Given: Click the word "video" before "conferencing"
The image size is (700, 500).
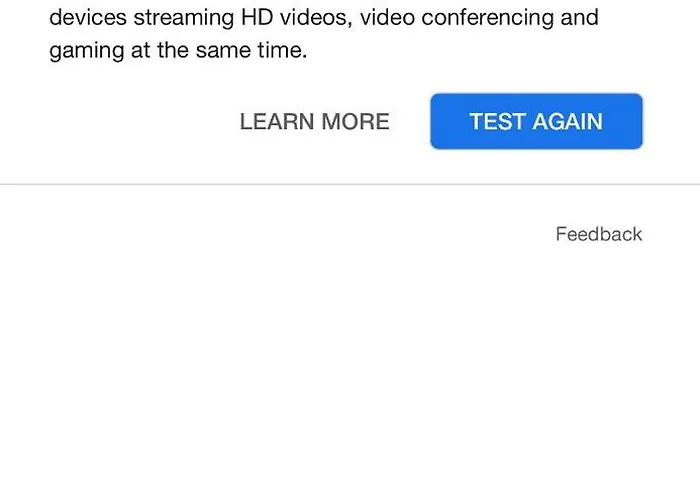Looking at the screenshot, I should coord(391,17).
